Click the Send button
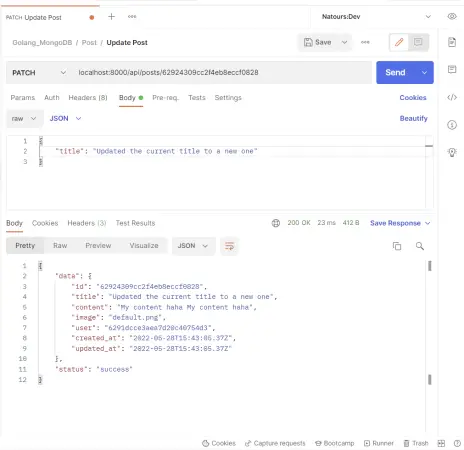Image resolution: width=464 pixels, height=450 pixels. click(x=395, y=72)
